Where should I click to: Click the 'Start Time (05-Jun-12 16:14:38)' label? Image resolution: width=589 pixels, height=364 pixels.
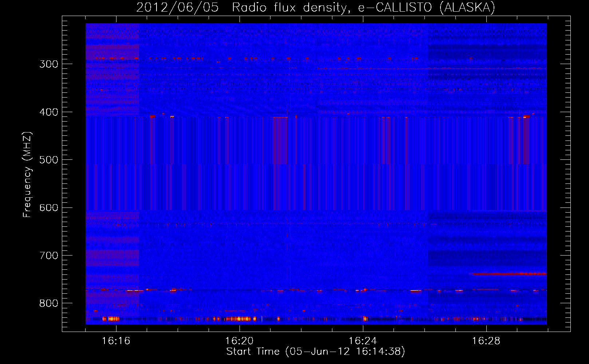point(316,352)
